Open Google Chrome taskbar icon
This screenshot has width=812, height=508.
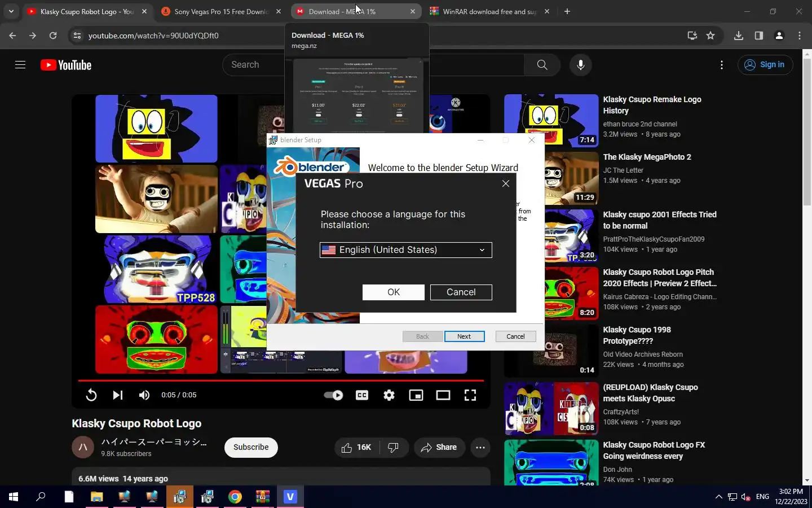235,497
